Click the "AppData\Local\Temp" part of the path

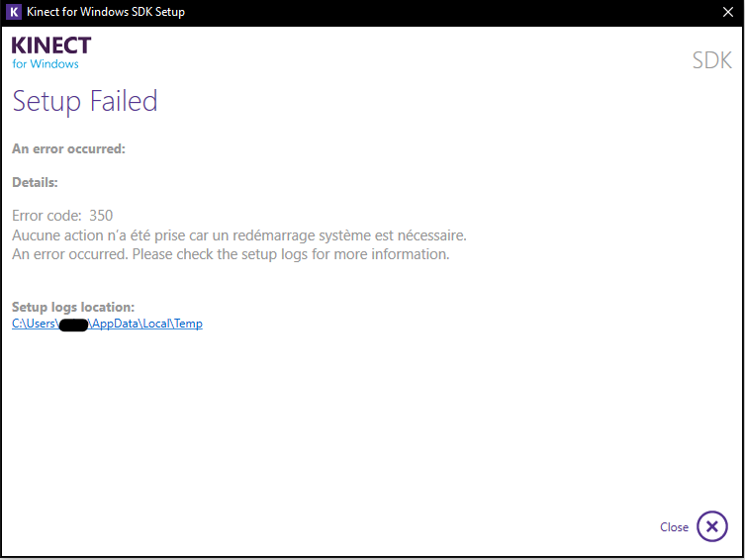point(147,324)
